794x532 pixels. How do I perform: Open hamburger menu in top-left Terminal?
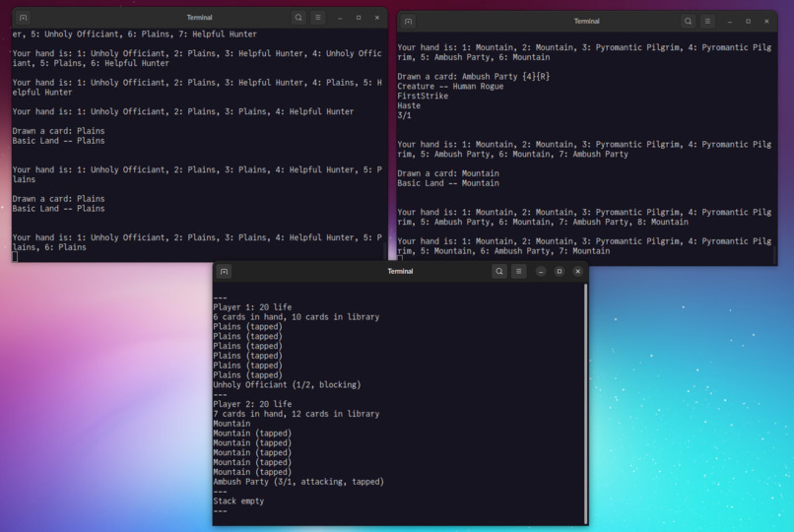tap(318, 18)
